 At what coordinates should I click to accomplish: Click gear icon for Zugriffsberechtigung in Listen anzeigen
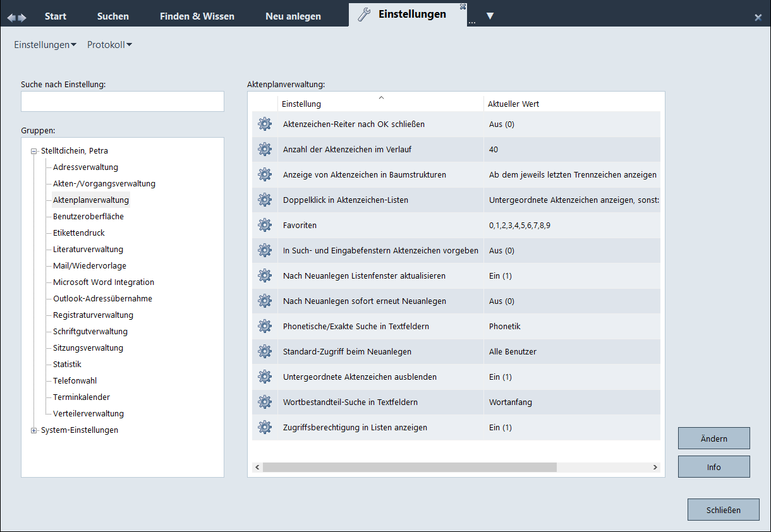pyautogui.click(x=265, y=428)
